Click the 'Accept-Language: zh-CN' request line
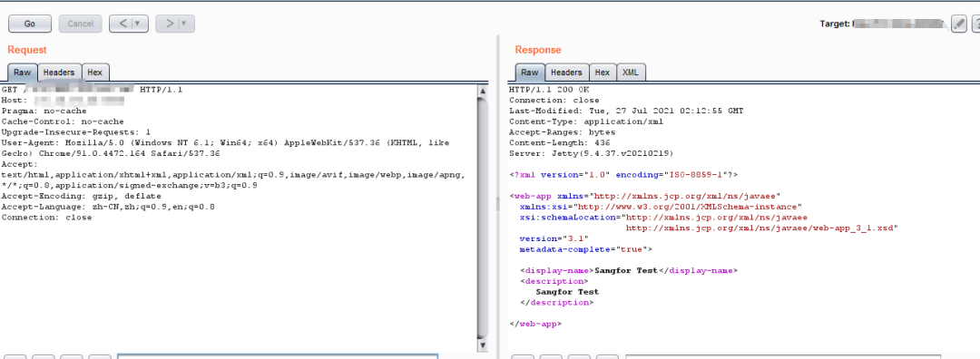980x359 pixels. click(x=107, y=207)
